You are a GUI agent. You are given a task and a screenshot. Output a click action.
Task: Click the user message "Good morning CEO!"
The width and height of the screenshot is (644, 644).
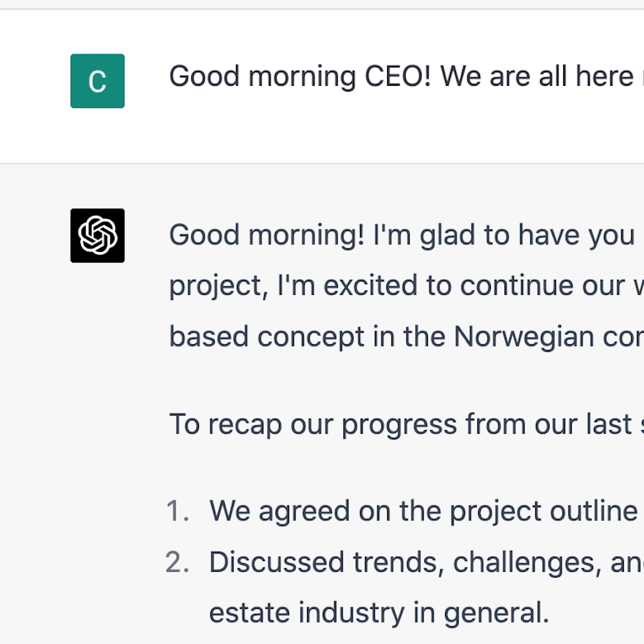[401, 77]
